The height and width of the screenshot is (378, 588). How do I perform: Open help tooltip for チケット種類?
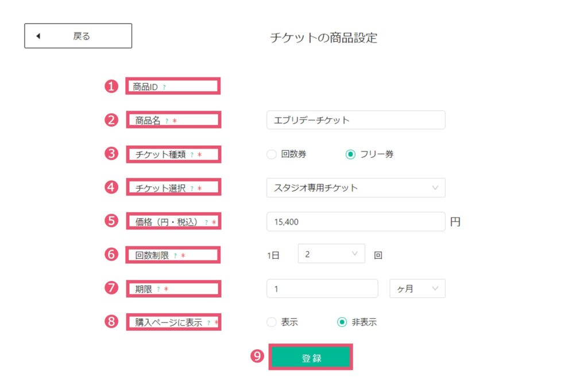192,155
